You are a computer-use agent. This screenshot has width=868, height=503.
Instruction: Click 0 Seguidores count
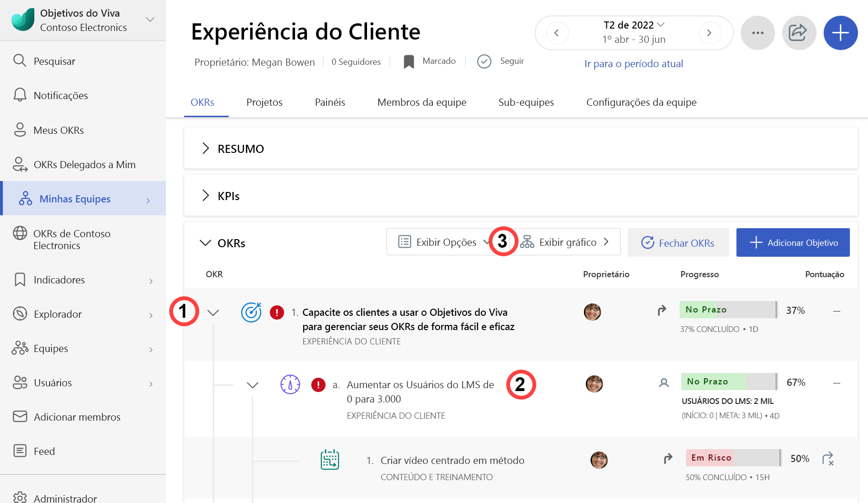[x=356, y=61]
